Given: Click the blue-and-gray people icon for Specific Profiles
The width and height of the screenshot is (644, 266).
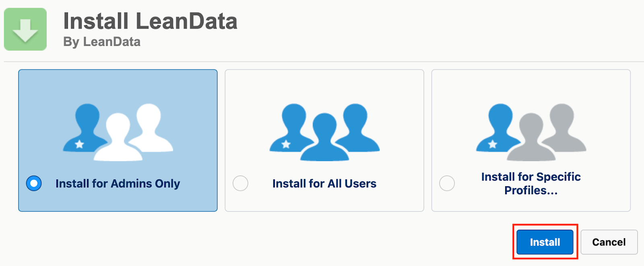Looking at the screenshot, I should [x=531, y=132].
